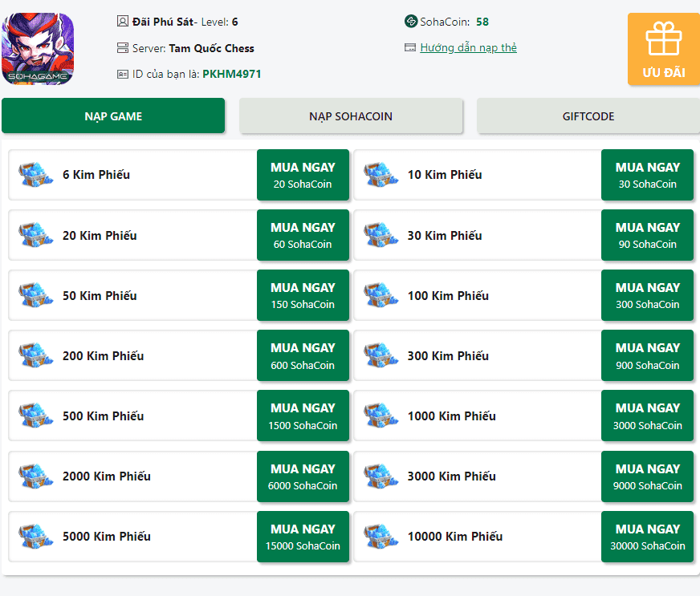This screenshot has height=596, width=700.
Task: Open the Hướng dẫn nạp thẻ link
Action: click(x=468, y=48)
